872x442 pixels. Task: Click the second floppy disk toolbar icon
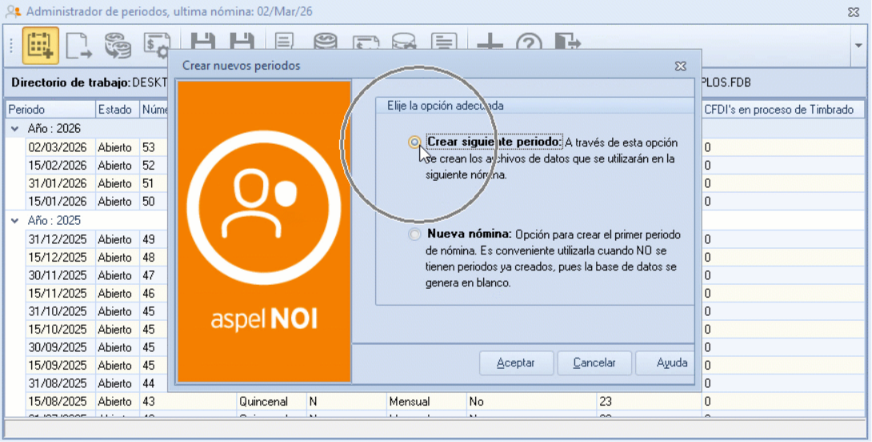(x=242, y=42)
